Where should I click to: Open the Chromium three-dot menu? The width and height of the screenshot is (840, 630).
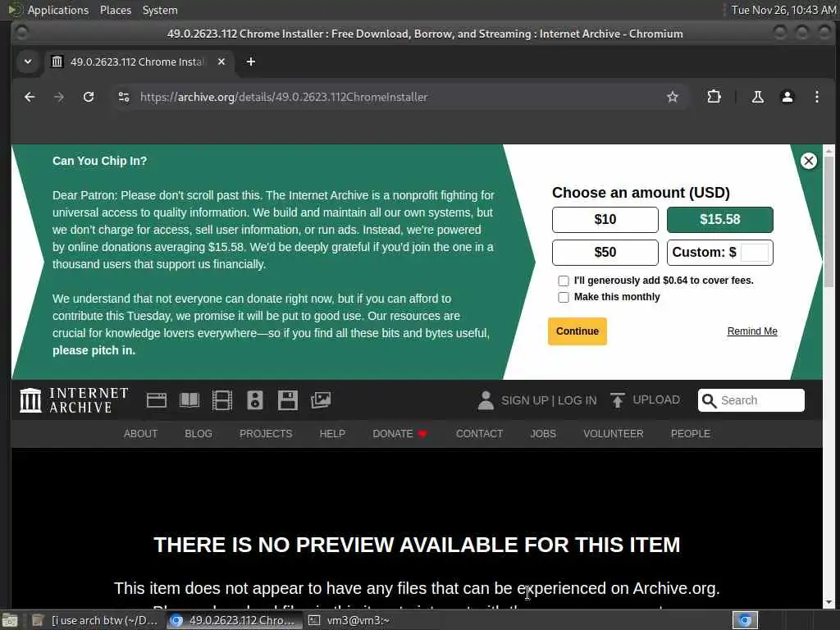[816, 97]
